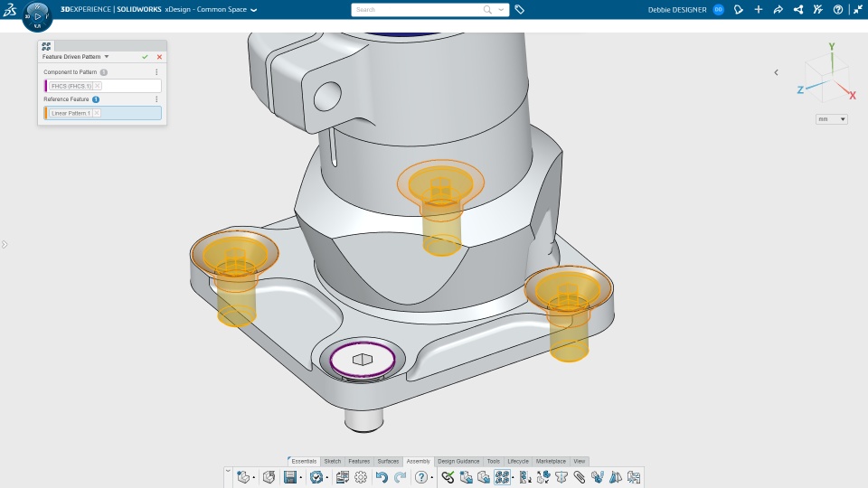Image resolution: width=868 pixels, height=488 pixels.
Task: Click the save floppy disk icon
Action: (x=290, y=477)
